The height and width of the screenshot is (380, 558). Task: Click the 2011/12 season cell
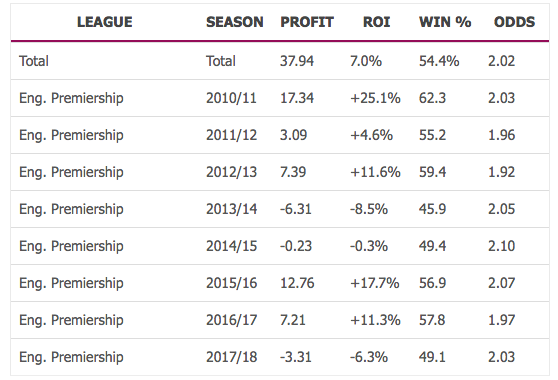click(x=231, y=135)
